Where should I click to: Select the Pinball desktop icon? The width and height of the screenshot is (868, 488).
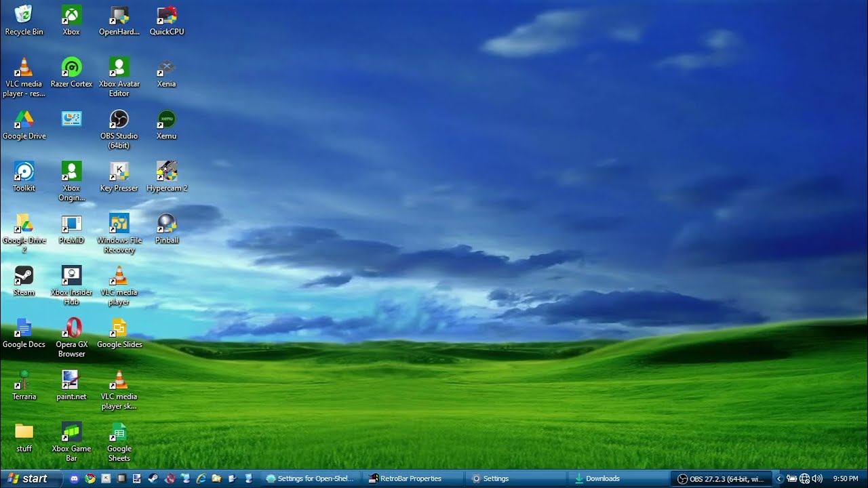(167, 229)
